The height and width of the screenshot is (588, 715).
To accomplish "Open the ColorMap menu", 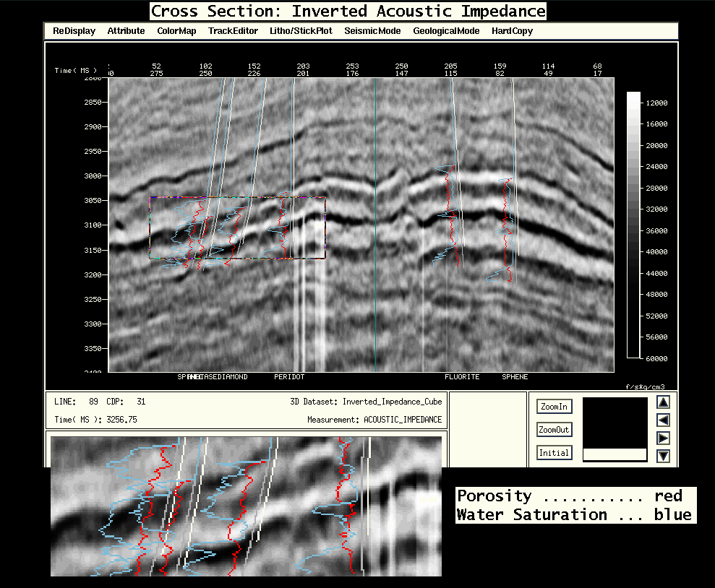I will [x=176, y=31].
